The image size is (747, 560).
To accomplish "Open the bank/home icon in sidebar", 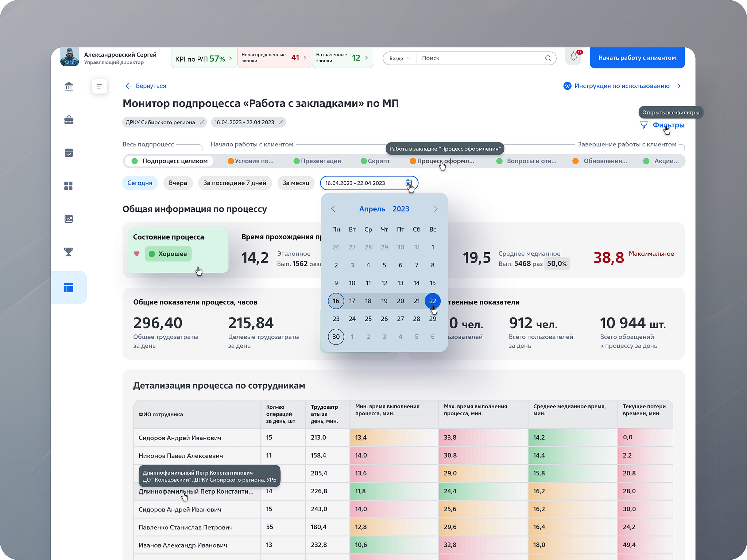I will click(69, 86).
